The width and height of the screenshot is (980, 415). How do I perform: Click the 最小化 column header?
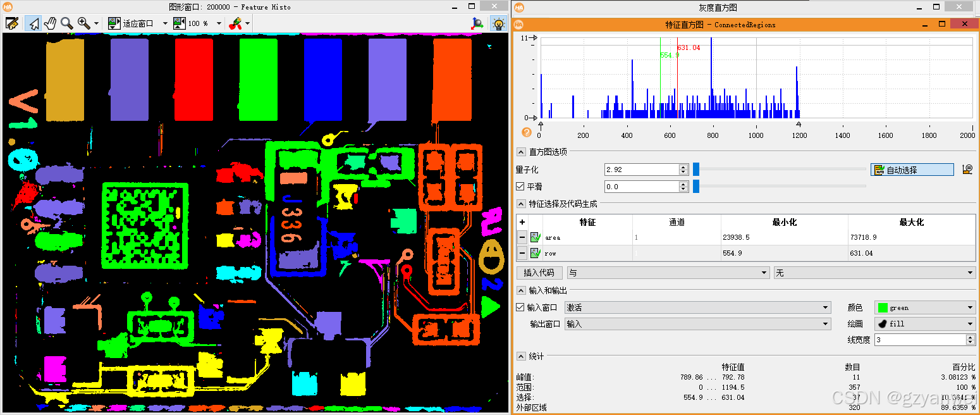coord(784,222)
